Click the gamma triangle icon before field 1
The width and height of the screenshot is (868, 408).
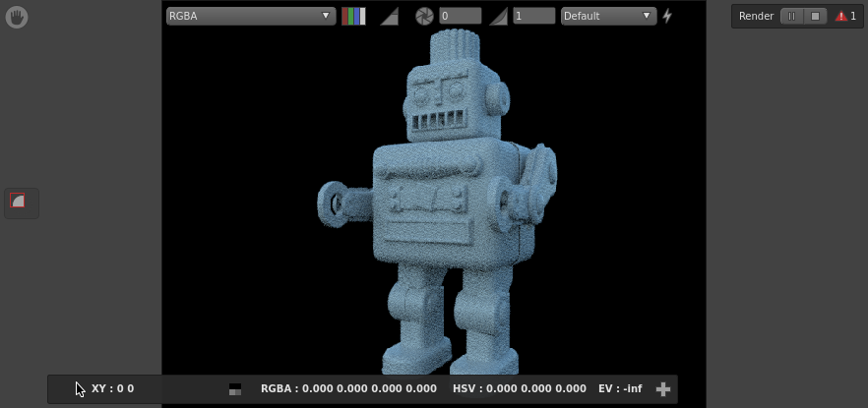pyautogui.click(x=498, y=16)
